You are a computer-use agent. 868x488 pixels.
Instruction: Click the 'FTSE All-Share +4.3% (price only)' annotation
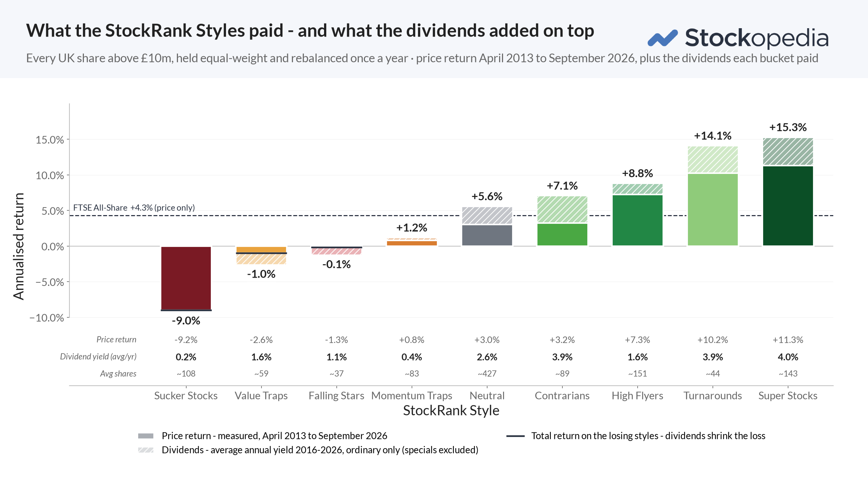coord(134,207)
